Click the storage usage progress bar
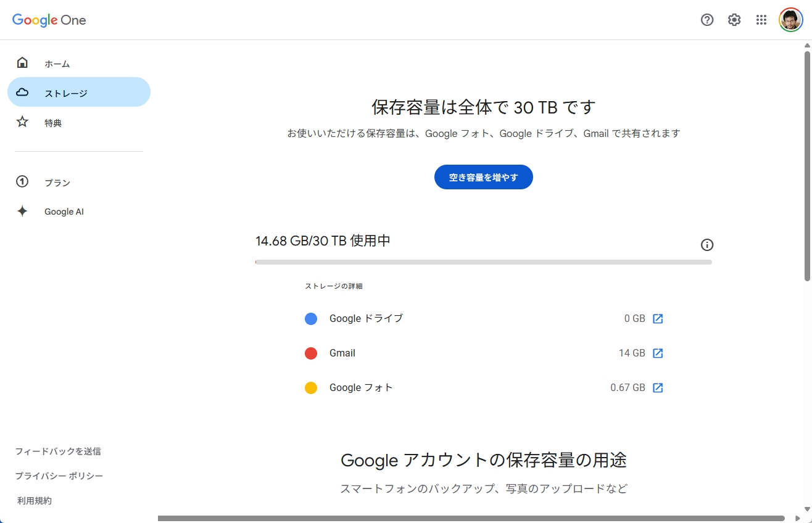This screenshot has width=812, height=523. [x=484, y=262]
